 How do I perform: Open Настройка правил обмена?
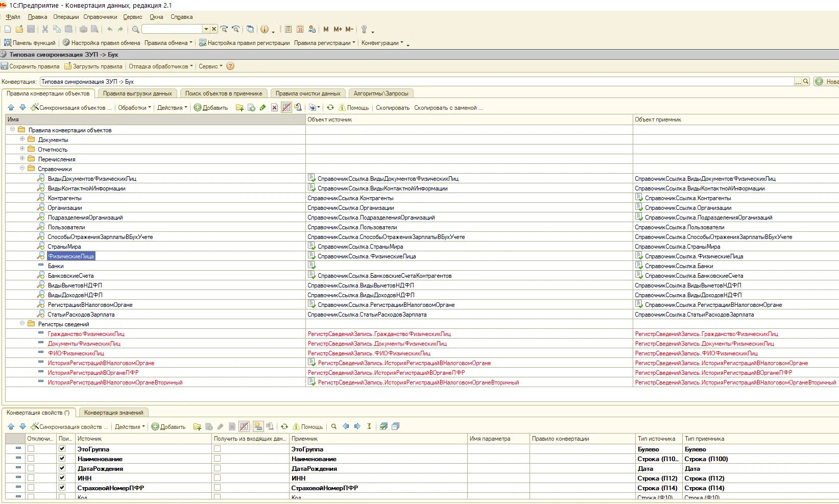pos(101,43)
